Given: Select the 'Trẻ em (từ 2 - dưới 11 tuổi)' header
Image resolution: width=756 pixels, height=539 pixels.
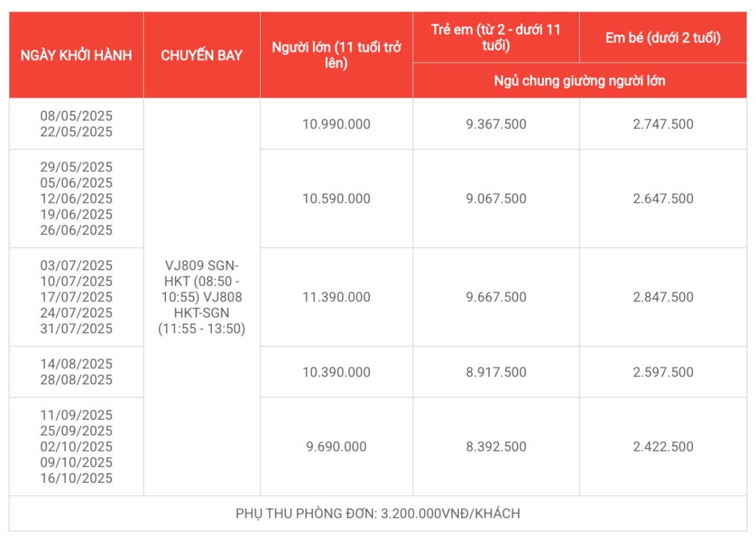Looking at the screenshot, I should [496, 37].
